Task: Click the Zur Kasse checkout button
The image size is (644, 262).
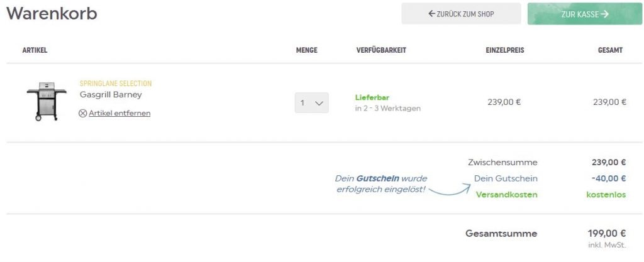Action: click(585, 14)
